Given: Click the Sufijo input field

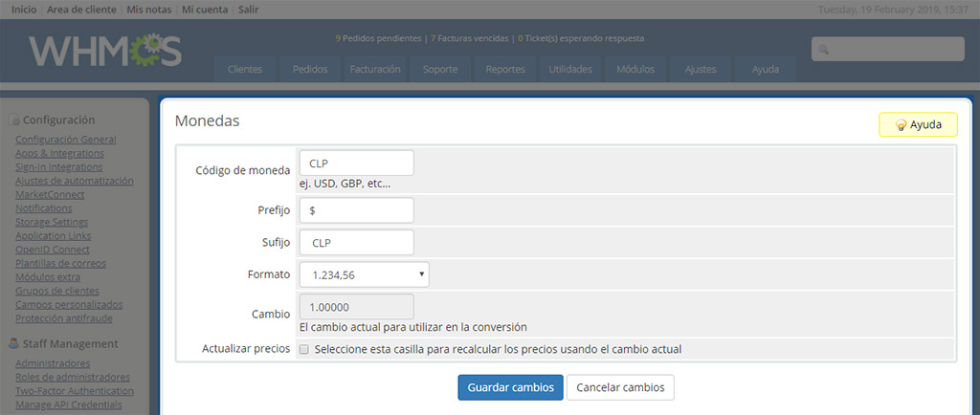Looking at the screenshot, I should pos(356,243).
